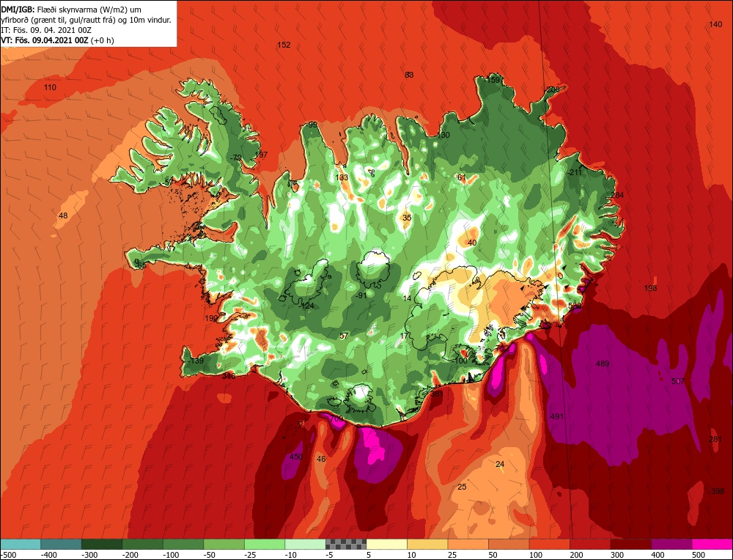733x560 pixels.
Task: Click bright magenta legend swatch above 500
Action: pos(712,544)
